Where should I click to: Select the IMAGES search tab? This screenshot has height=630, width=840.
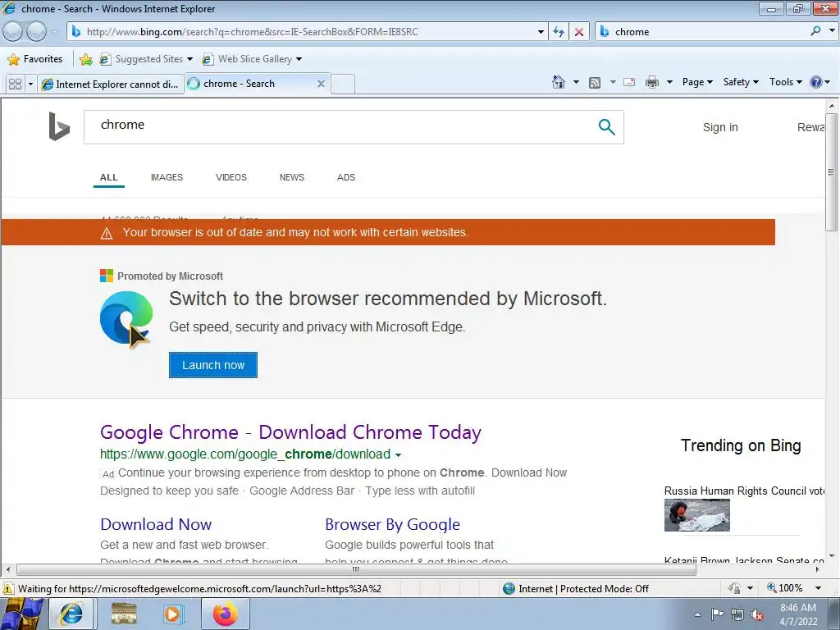[167, 177]
